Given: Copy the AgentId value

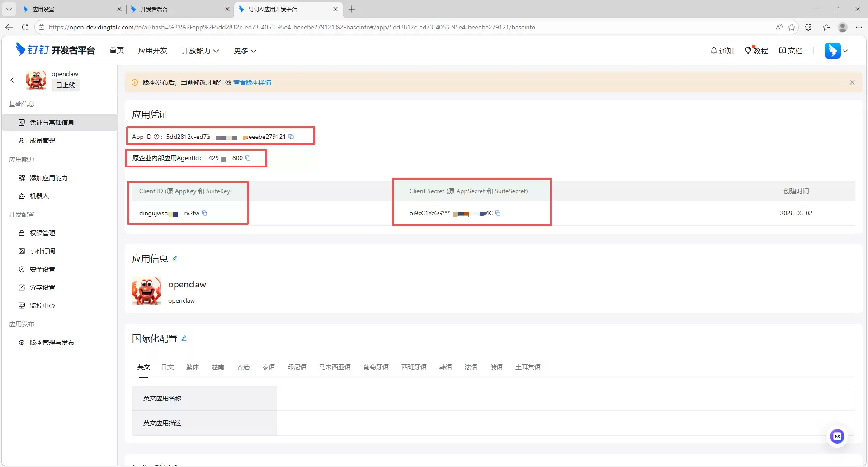Looking at the screenshot, I should pos(248,158).
